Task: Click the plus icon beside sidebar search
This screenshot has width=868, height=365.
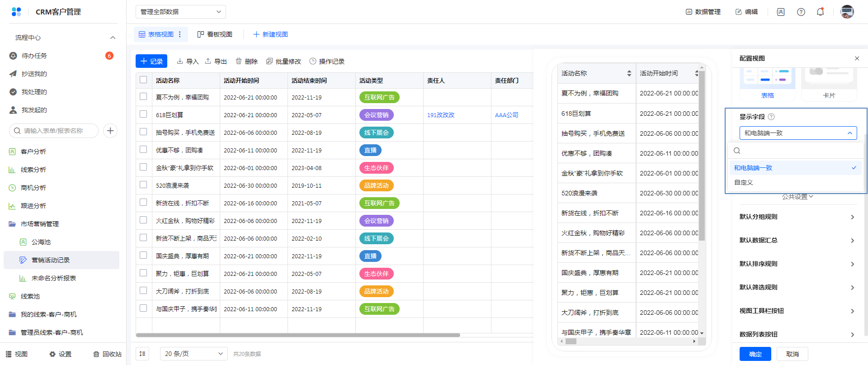Action: [110, 131]
